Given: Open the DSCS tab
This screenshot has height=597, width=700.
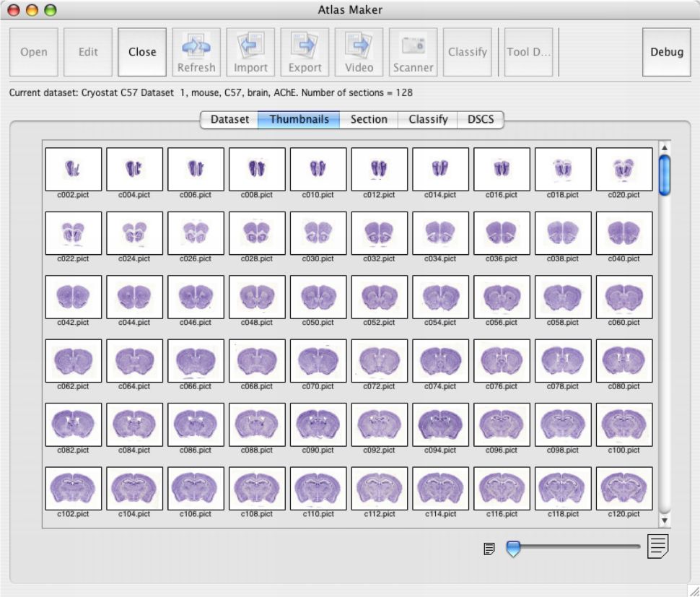Looking at the screenshot, I should pyautogui.click(x=481, y=119).
